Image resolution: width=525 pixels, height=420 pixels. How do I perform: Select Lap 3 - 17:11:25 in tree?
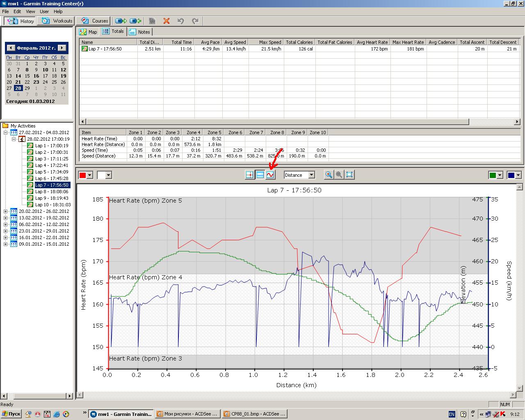tap(52, 159)
